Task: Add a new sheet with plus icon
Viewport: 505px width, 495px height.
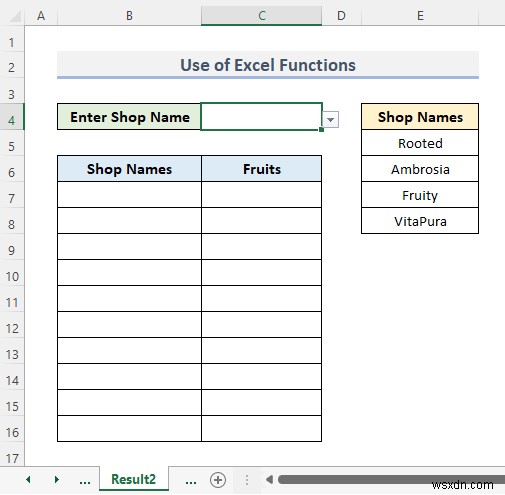Action: click(218, 480)
